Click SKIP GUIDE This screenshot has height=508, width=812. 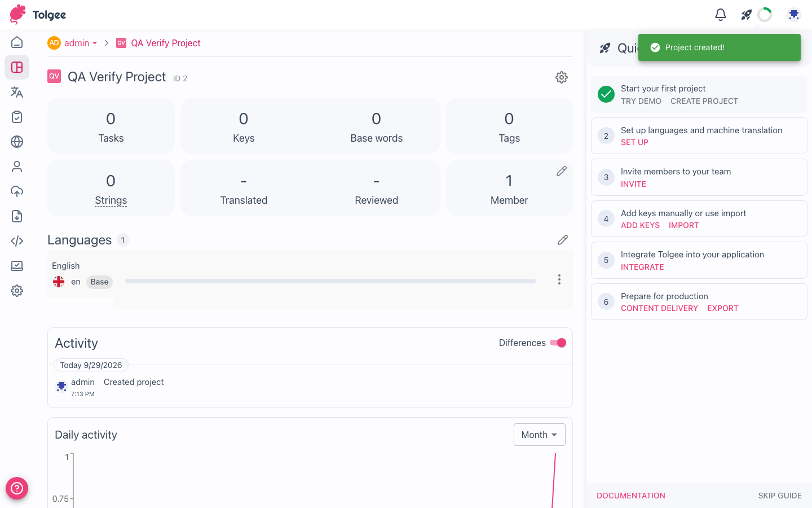point(780,496)
